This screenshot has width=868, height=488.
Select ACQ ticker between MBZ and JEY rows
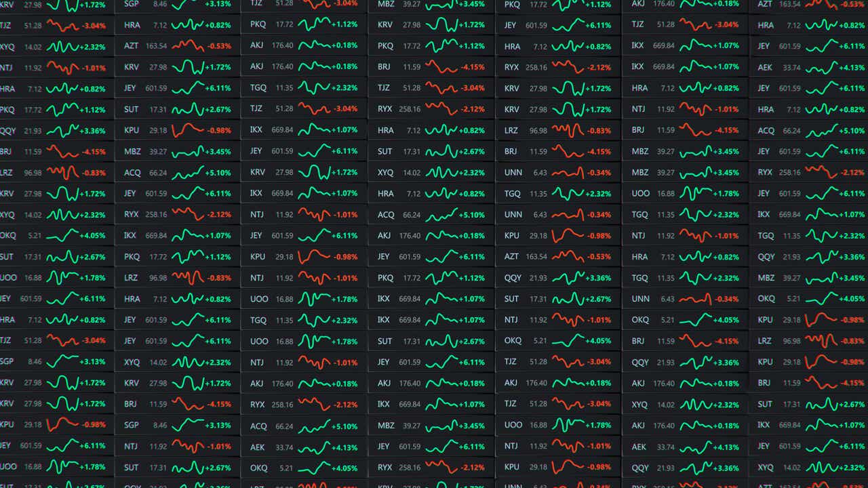(x=178, y=173)
